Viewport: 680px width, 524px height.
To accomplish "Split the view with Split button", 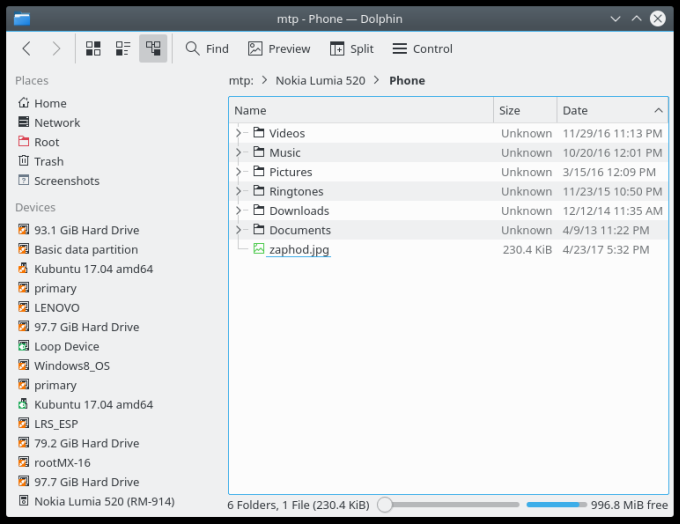I will (352, 48).
